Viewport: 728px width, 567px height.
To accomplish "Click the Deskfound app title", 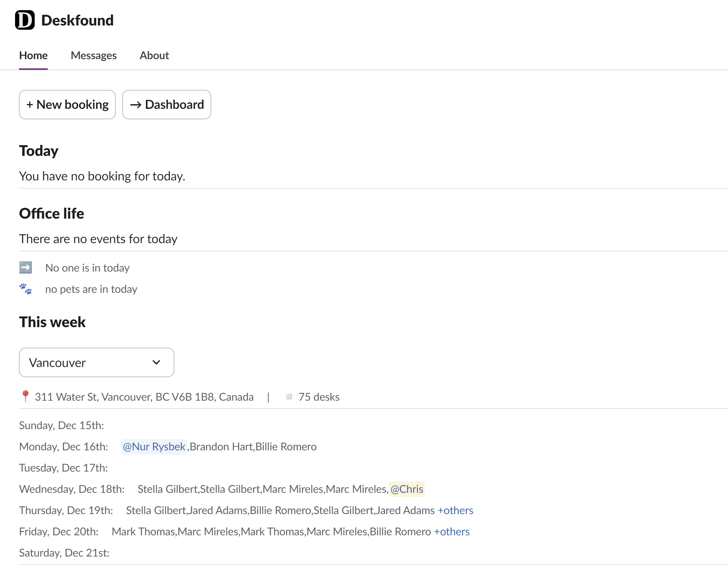I will [x=77, y=20].
